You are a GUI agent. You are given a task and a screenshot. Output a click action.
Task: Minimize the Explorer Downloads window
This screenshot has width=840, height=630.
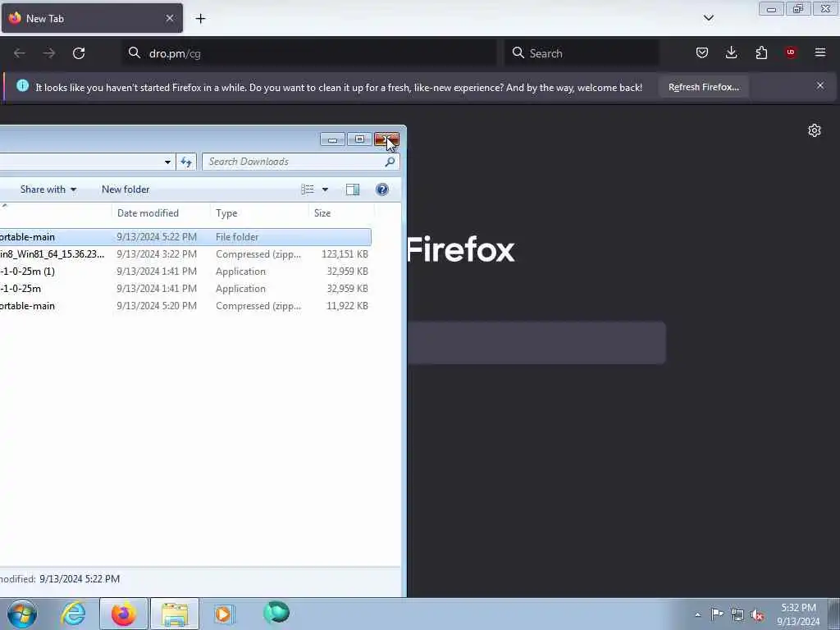[333, 139]
